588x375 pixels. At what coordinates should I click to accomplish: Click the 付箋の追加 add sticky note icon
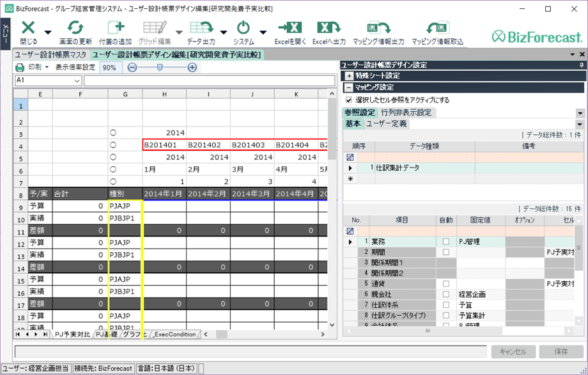pos(116,28)
